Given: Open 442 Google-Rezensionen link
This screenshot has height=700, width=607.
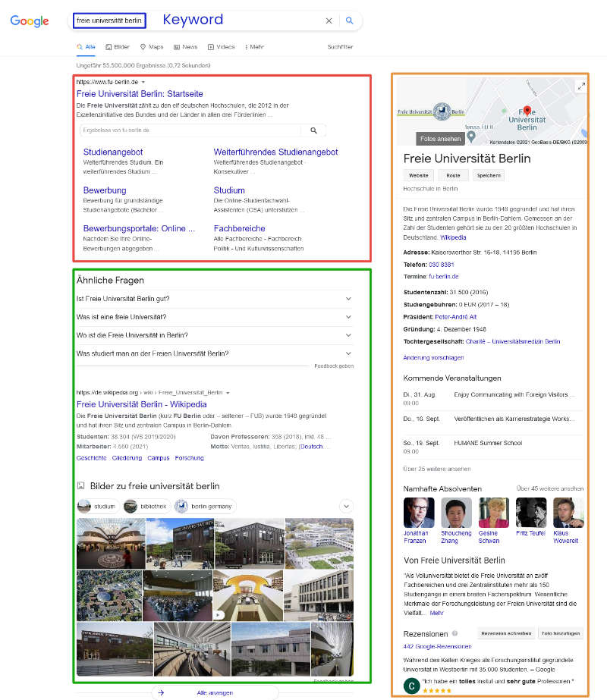Looking at the screenshot, I should point(437,646).
